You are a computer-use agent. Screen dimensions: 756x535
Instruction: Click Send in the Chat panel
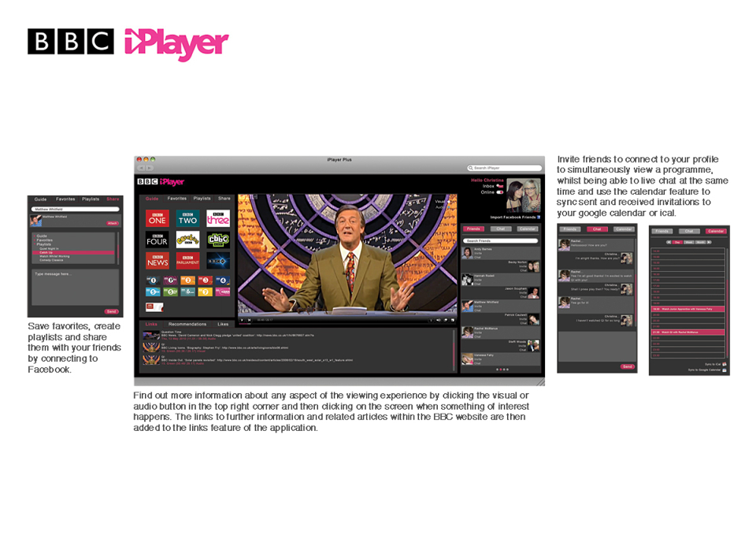coord(628,366)
